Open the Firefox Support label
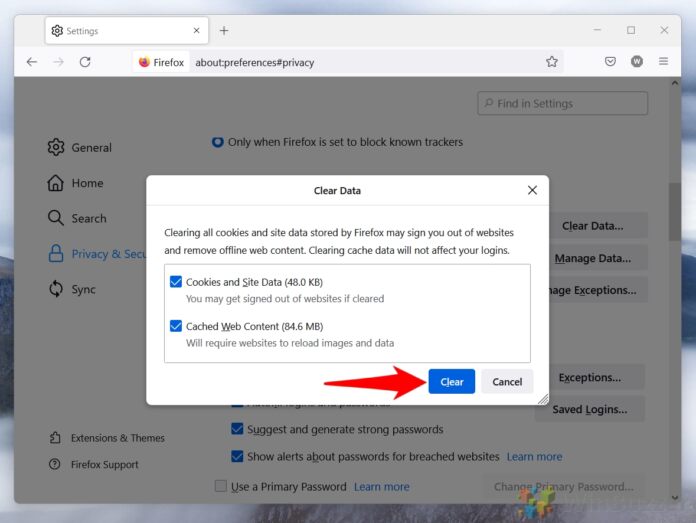 105,464
